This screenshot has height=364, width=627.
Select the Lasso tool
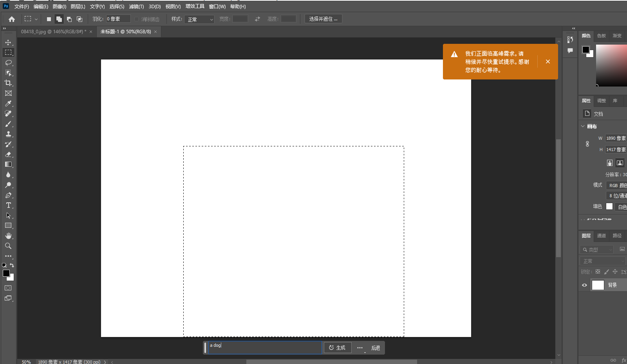coord(8,63)
